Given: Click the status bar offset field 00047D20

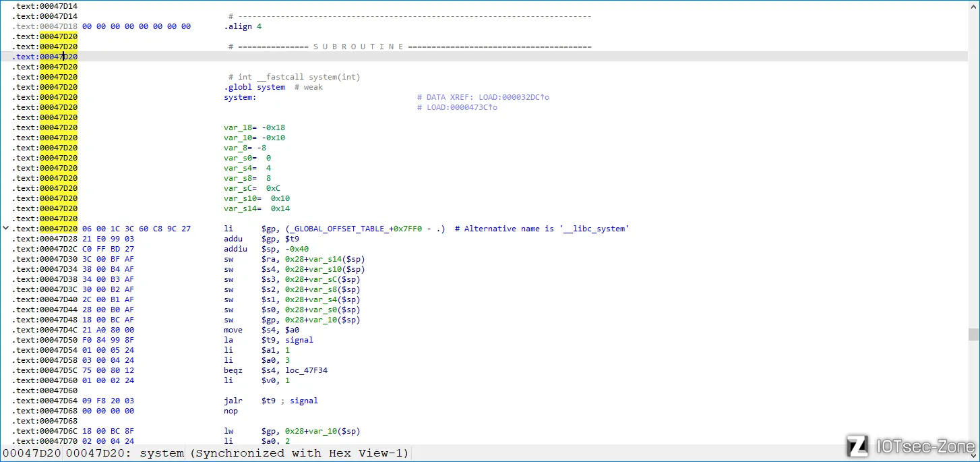Looking at the screenshot, I should (32, 453).
